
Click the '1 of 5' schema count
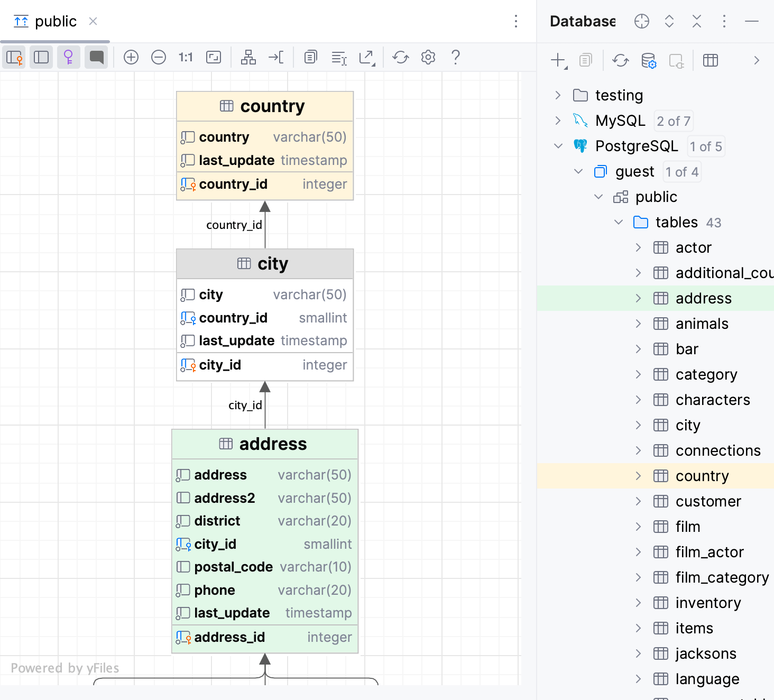click(x=706, y=146)
